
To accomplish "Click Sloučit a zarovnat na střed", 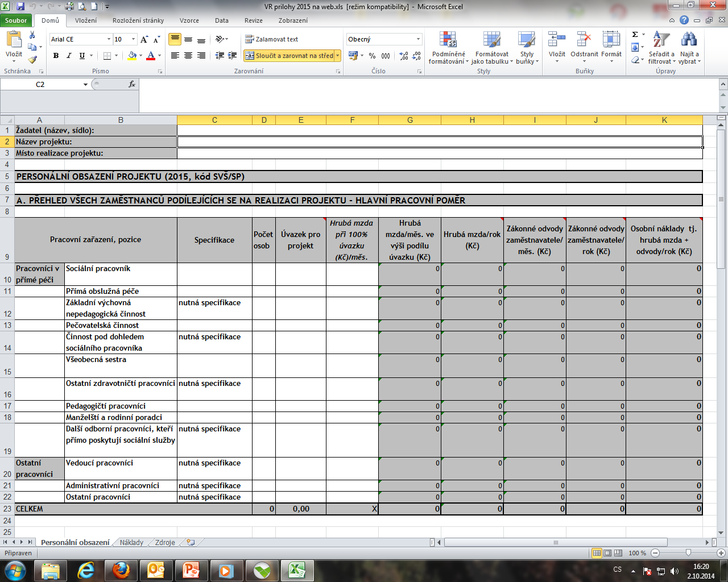I will pyautogui.click(x=289, y=56).
